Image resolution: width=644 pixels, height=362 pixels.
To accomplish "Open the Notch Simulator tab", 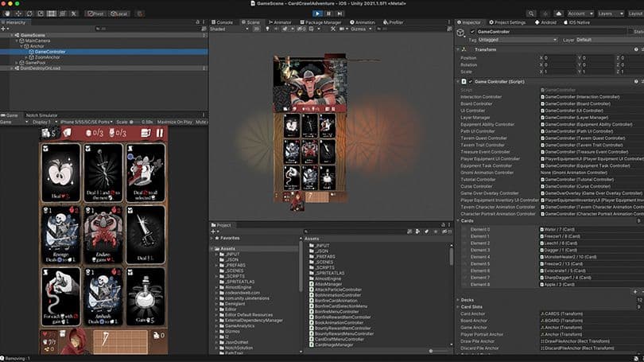I will (41, 115).
